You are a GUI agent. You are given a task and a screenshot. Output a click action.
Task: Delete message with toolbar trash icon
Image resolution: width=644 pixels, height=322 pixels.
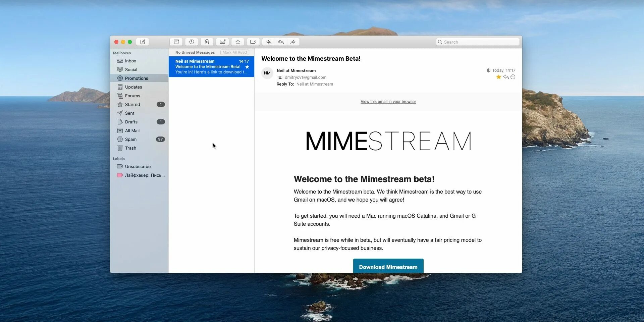(x=207, y=42)
